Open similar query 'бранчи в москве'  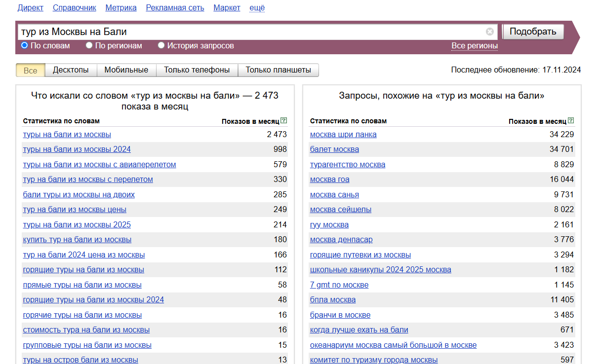(340, 315)
